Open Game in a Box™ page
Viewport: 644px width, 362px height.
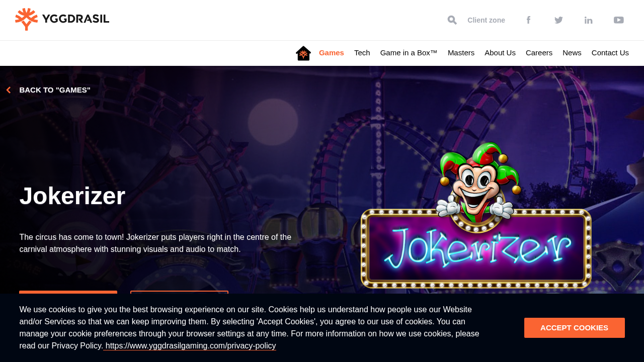coord(408,52)
